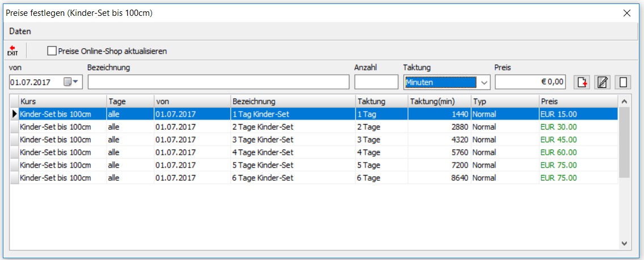Viewport: 644px width, 260px height.
Task: Click the edit entry notepad icon
Action: pos(602,83)
